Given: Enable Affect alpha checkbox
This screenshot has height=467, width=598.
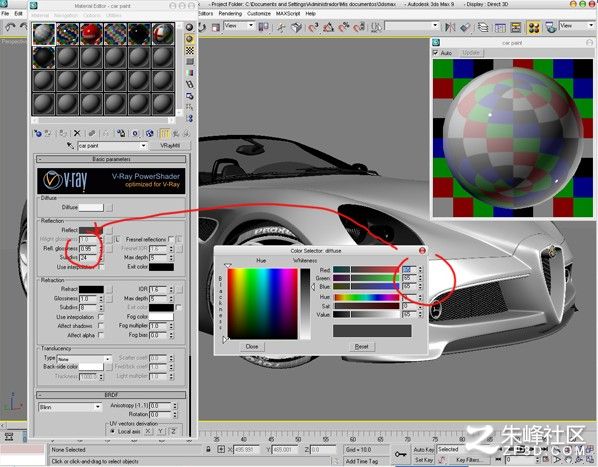Looking at the screenshot, I should [x=101, y=335].
